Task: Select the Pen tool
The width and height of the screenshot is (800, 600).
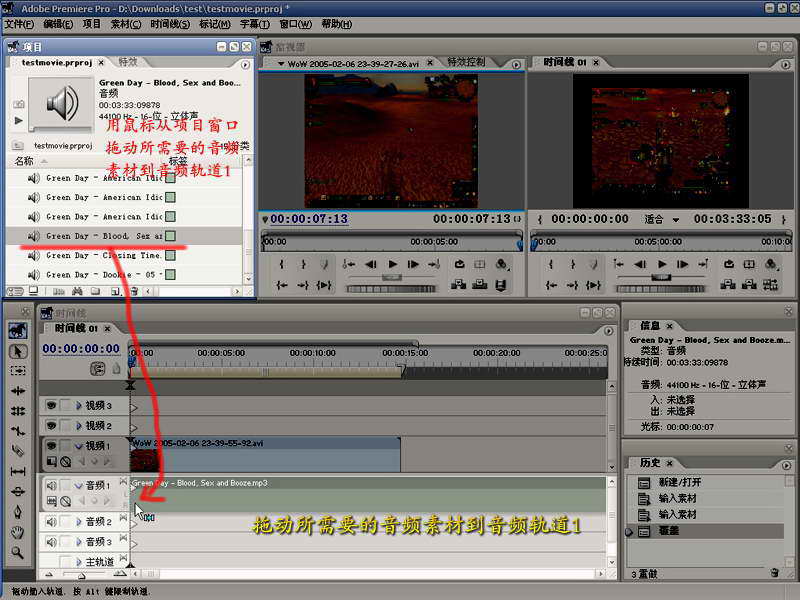Action: point(18,512)
